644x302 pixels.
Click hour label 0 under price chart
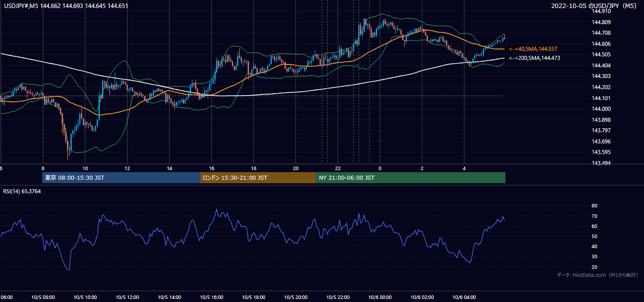pos(380,168)
